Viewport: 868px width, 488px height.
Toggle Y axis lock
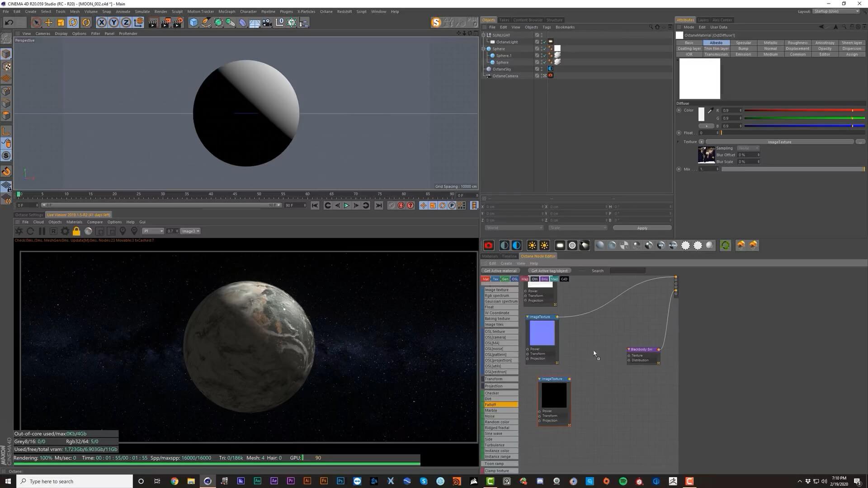pyautogui.click(x=114, y=22)
